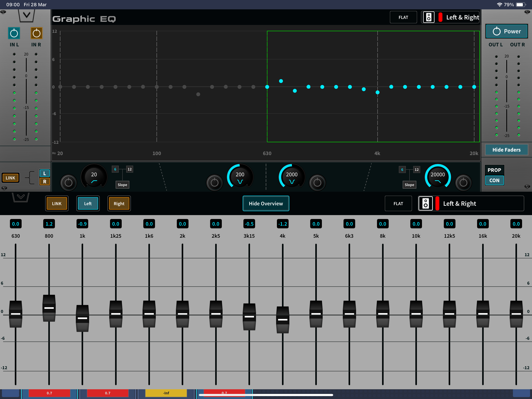
Task: Select the 800 Hz point on the EQ graph
Action: tap(281, 81)
